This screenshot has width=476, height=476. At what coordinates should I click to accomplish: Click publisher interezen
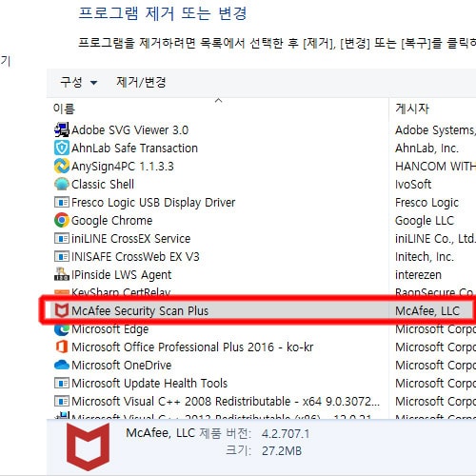[418, 275]
